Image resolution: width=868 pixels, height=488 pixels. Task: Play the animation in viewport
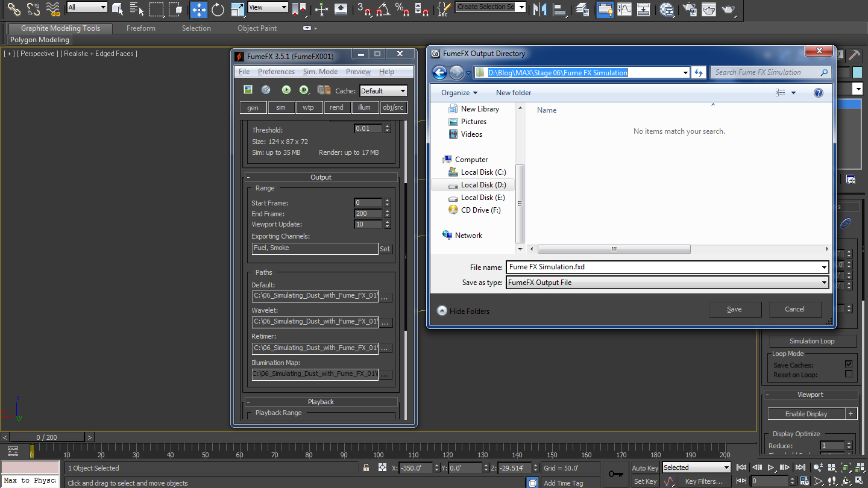pos(771,468)
